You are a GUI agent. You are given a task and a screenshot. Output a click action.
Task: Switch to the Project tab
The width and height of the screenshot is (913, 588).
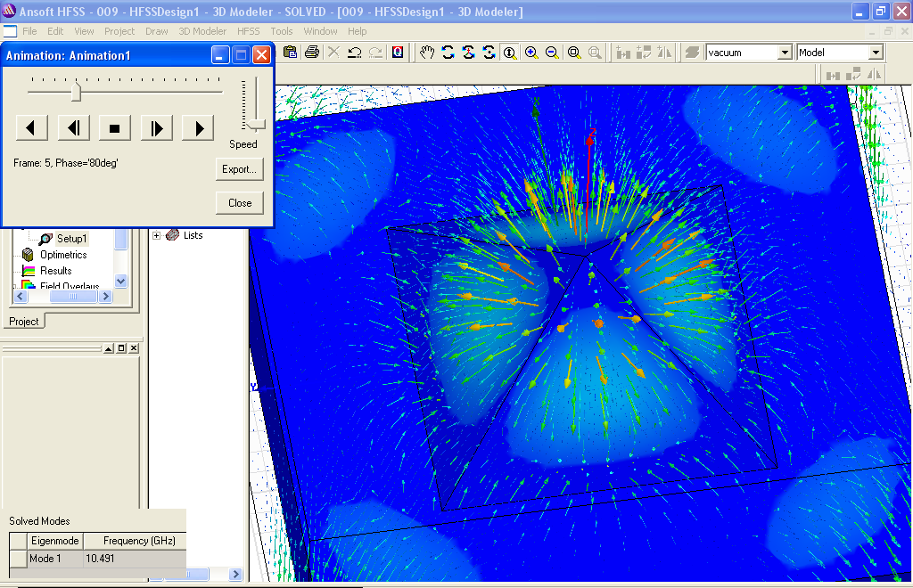coord(24,321)
